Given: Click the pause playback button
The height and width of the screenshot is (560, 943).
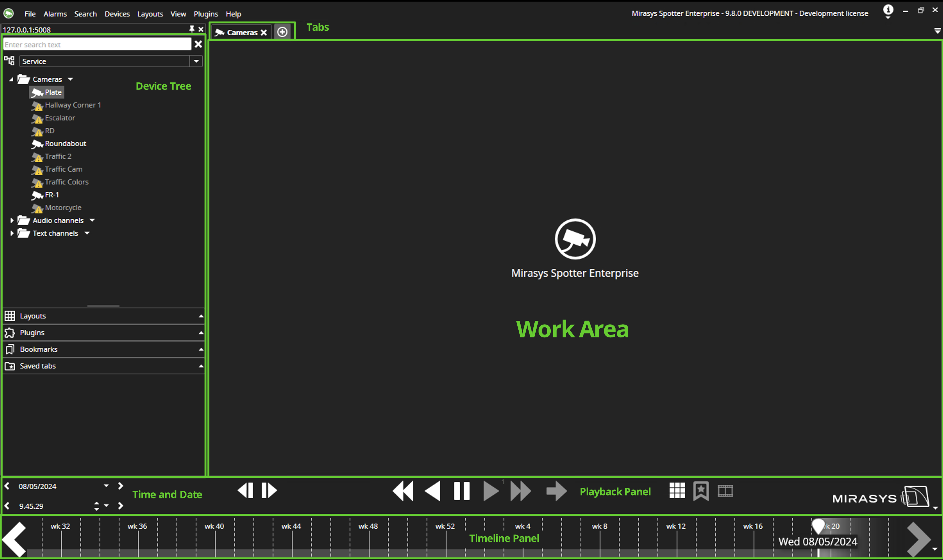Looking at the screenshot, I should 461,491.
